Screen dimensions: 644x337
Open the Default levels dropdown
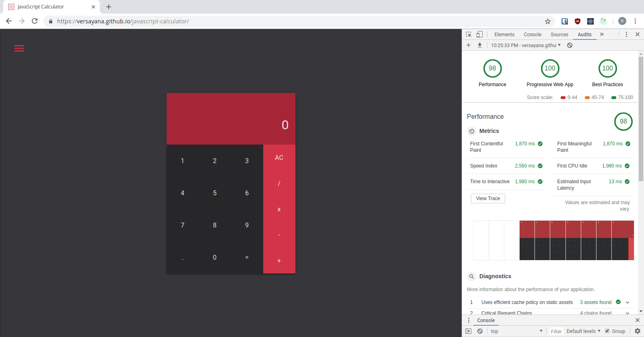(584, 331)
